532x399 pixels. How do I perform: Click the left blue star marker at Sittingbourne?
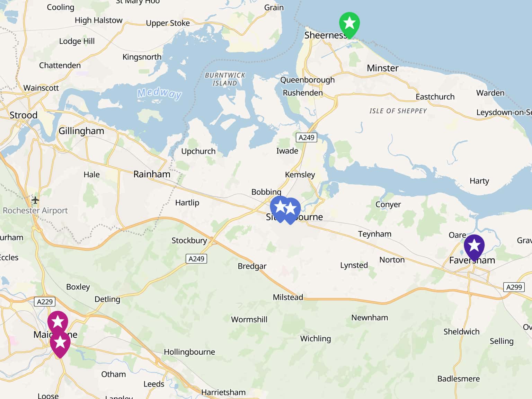point(280,208)
